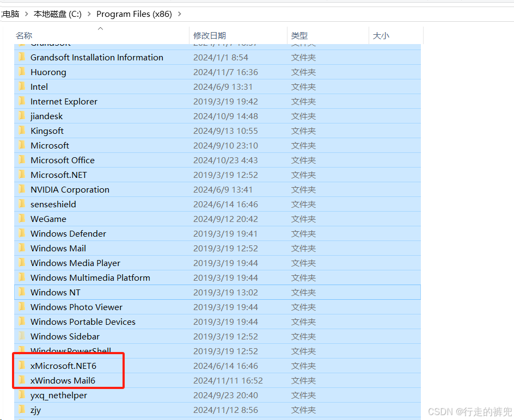
Task: Click the 文件夹 type cell in the Kingsoft row
Action: click(303, 131)
